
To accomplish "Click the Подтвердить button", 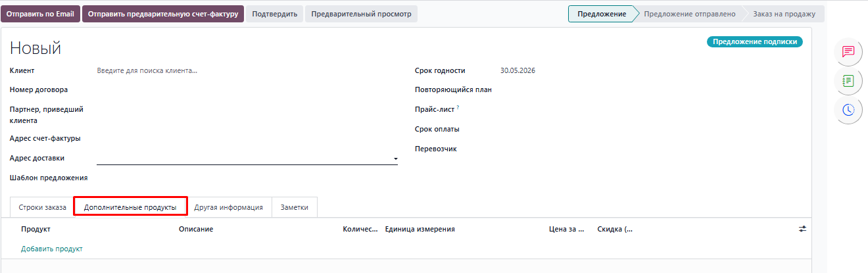I will tap(275, 14).
